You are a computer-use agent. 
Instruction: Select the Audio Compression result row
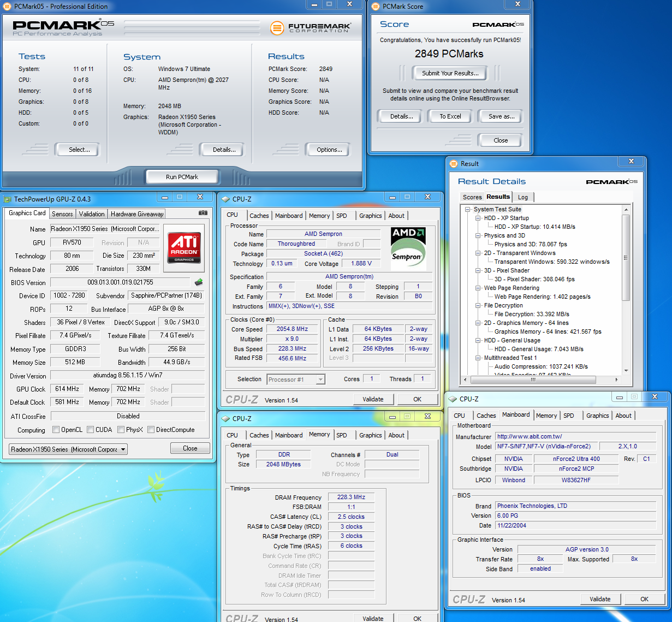541,366
